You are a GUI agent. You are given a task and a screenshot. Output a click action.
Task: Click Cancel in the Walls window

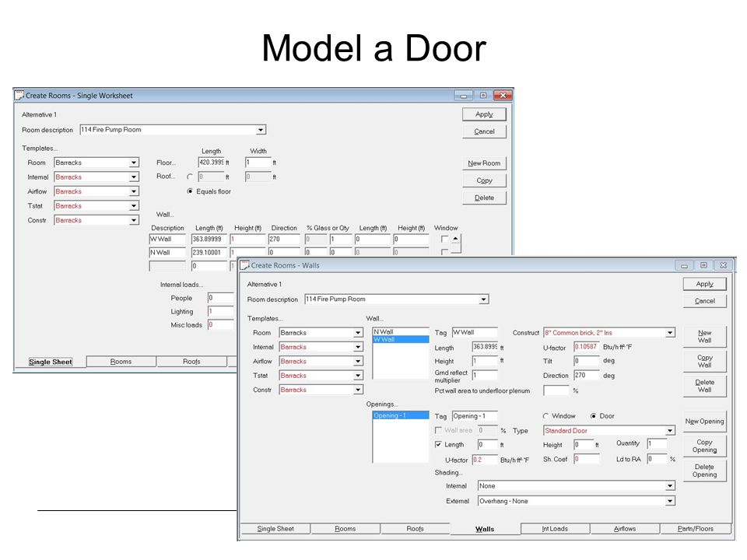(705, 301)
